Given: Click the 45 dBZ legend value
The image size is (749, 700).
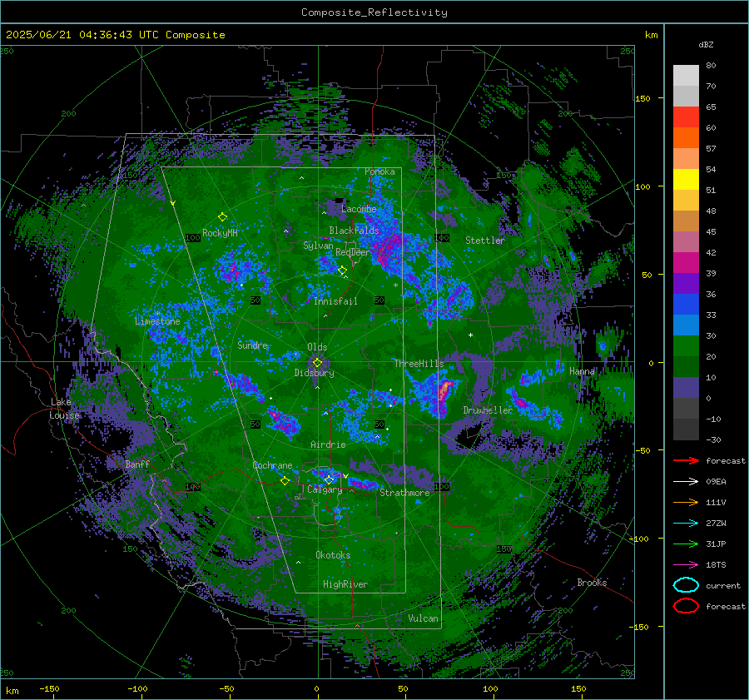Looking at the screenshot, I should (711, 231).
